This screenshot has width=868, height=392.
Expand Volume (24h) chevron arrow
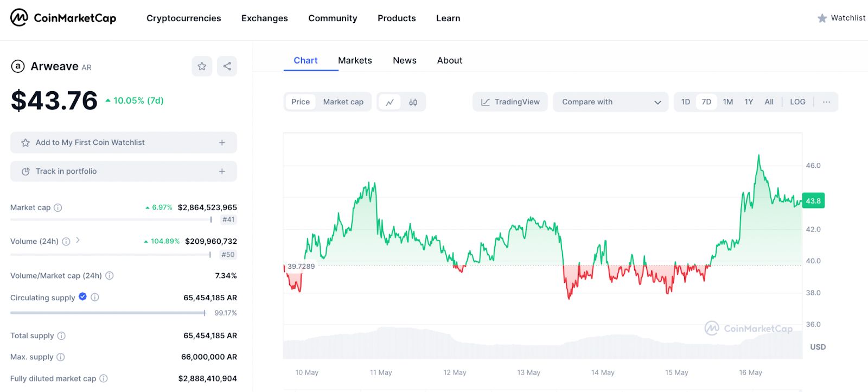pyautogui.click(x=78, y=240)
